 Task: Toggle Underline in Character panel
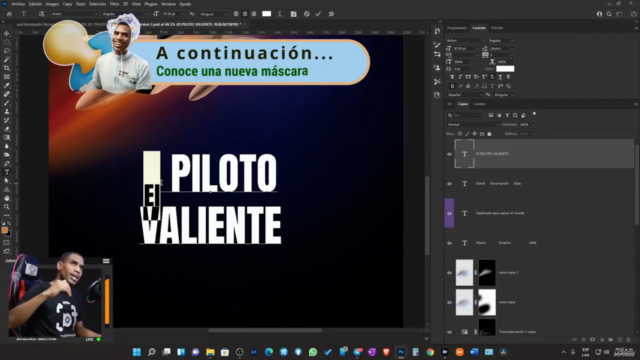coord(500,77)
